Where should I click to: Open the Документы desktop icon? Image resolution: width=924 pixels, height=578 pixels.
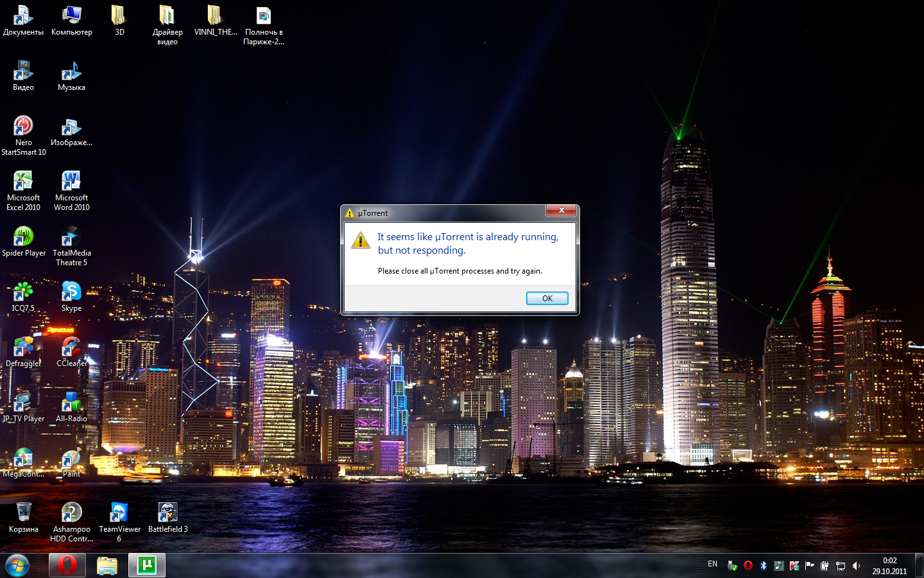pos(23,21)
